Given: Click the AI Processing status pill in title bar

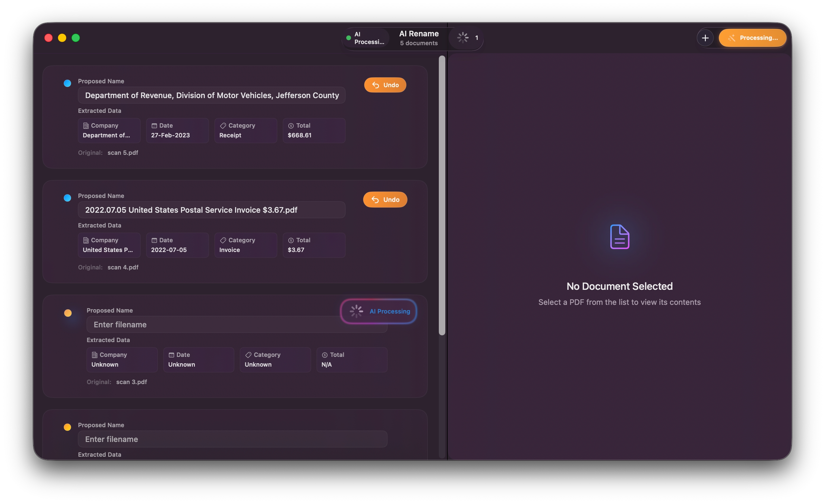Looking at the screenshot, I should (365, 38).
